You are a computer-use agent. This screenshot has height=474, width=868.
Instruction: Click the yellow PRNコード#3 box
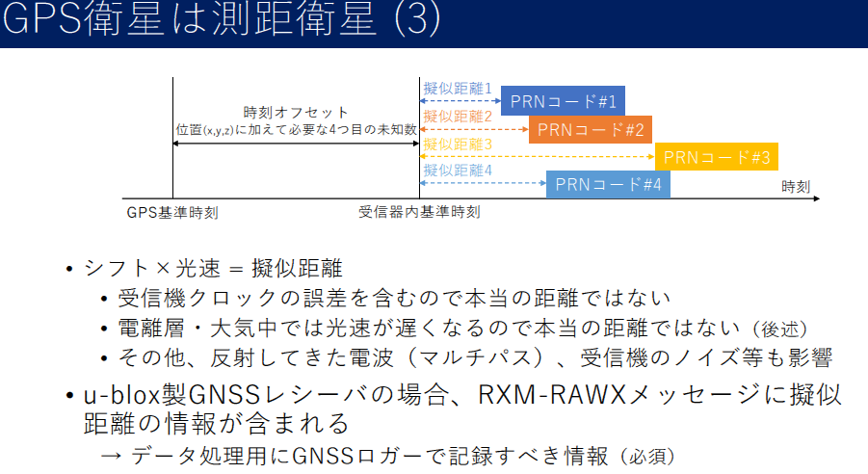pyautogui.click(x=717, y=156)
